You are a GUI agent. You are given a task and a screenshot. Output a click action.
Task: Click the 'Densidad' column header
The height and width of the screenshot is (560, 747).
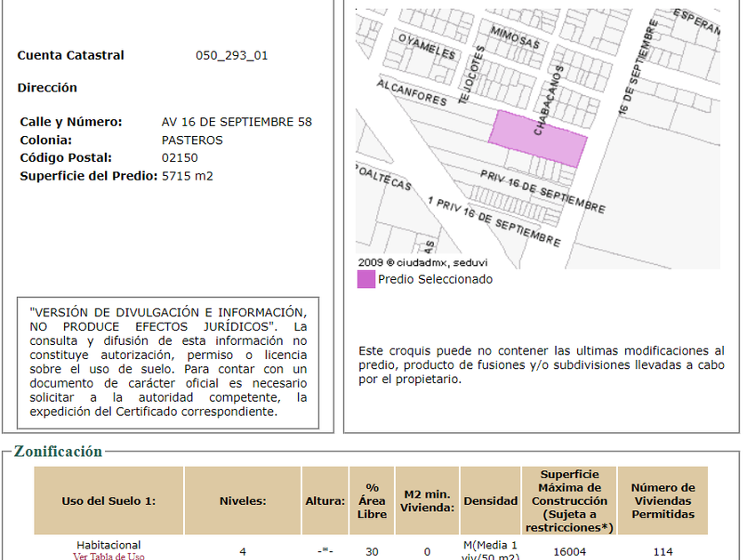click(x=490, y=501)
